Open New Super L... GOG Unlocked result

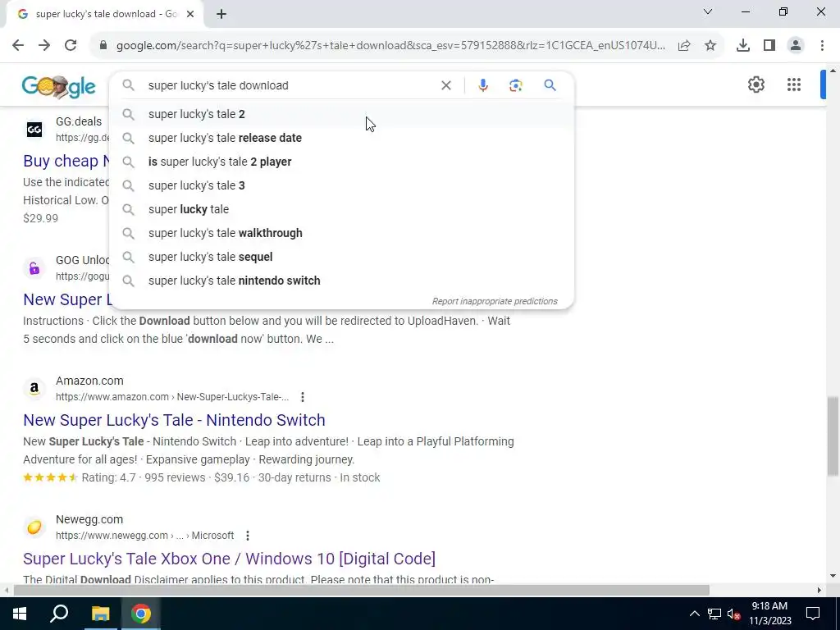click(x=67, y=299)
